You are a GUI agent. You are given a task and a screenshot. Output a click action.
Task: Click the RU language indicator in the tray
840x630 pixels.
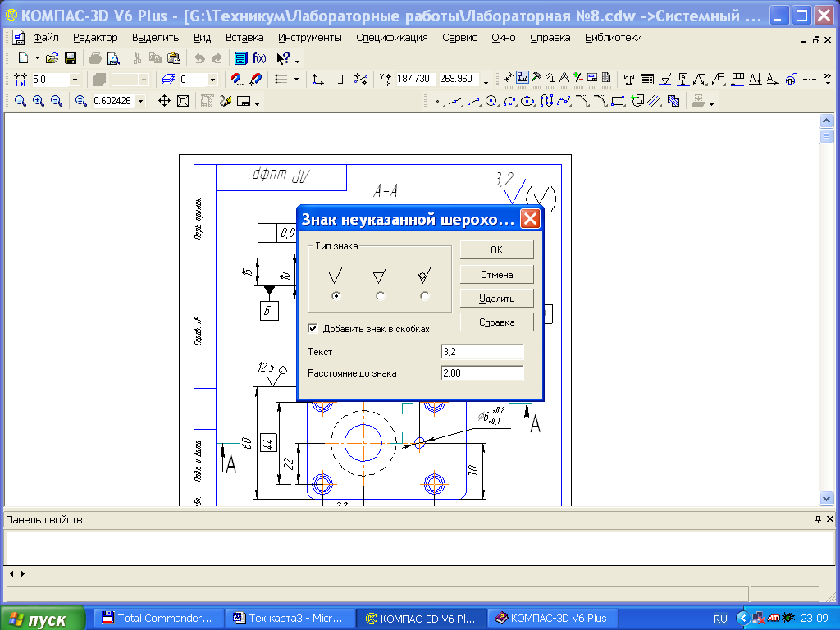[x=720, y=619]
